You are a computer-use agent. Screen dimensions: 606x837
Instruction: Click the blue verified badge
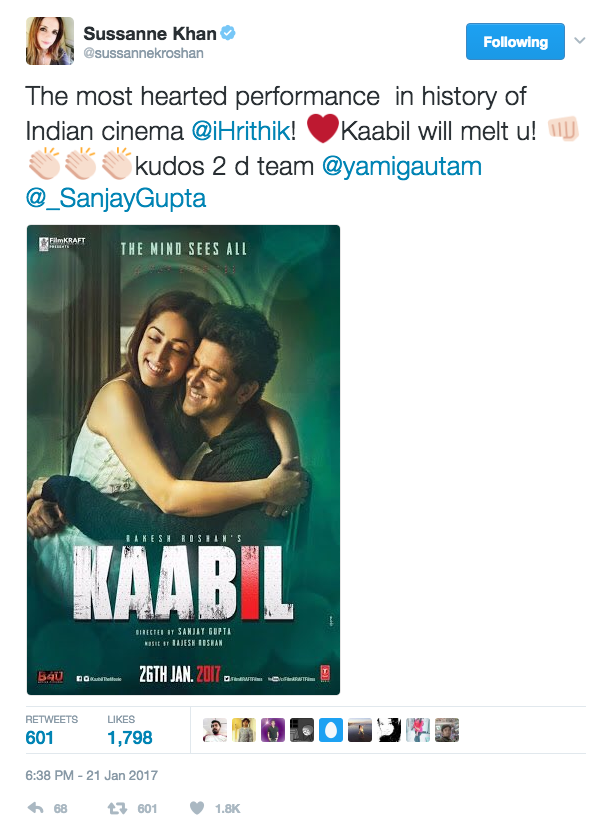point(228,33)
